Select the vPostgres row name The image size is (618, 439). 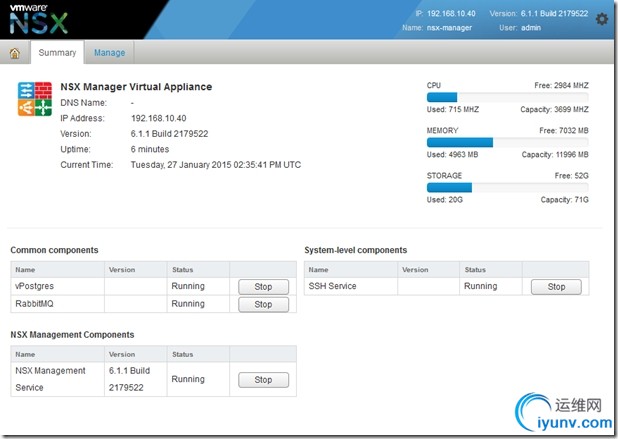click(35, 286)
